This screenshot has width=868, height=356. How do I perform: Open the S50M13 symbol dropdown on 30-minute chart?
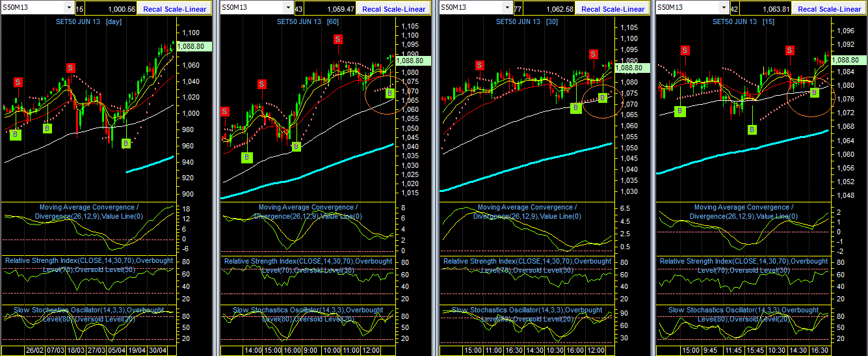(506, 7)
